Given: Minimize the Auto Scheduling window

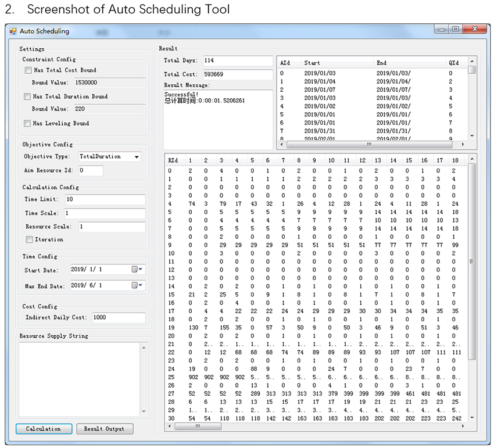Looking at the screenshot, I should [442, 29].
